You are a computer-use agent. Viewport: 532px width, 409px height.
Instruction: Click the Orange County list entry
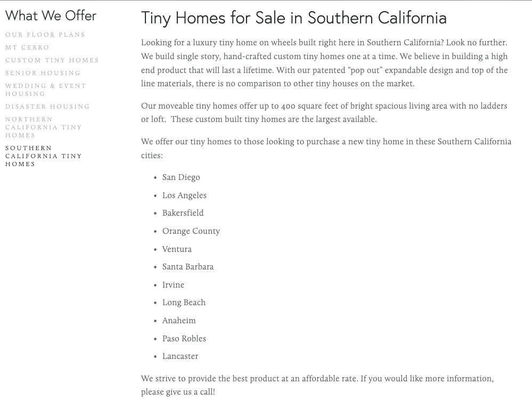(x=191, y=231)
